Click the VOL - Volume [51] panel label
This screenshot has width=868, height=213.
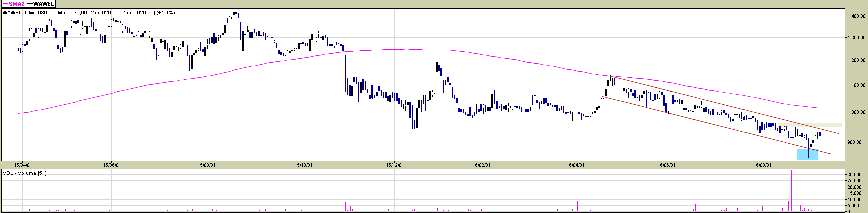coord(25,173)
